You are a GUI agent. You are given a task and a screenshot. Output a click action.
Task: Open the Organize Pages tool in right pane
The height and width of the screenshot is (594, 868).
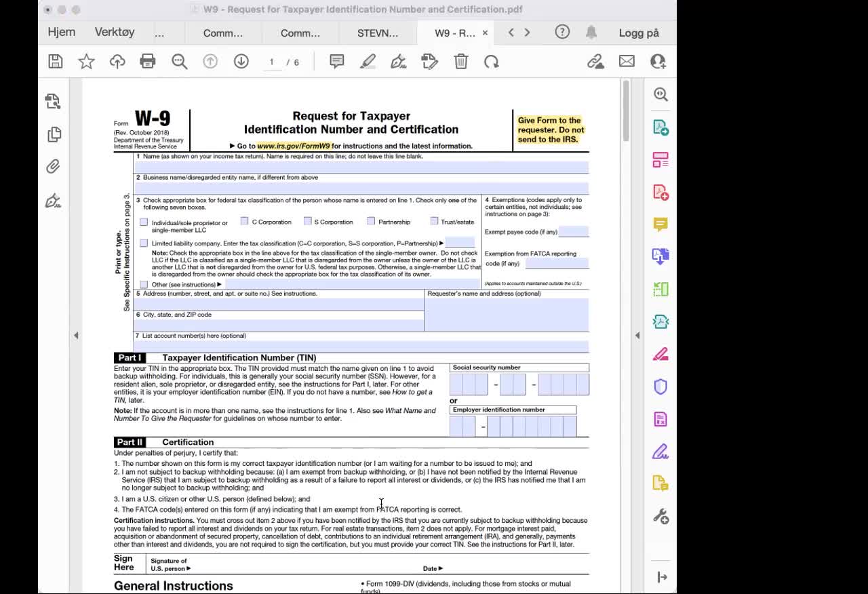click(660, 160)
